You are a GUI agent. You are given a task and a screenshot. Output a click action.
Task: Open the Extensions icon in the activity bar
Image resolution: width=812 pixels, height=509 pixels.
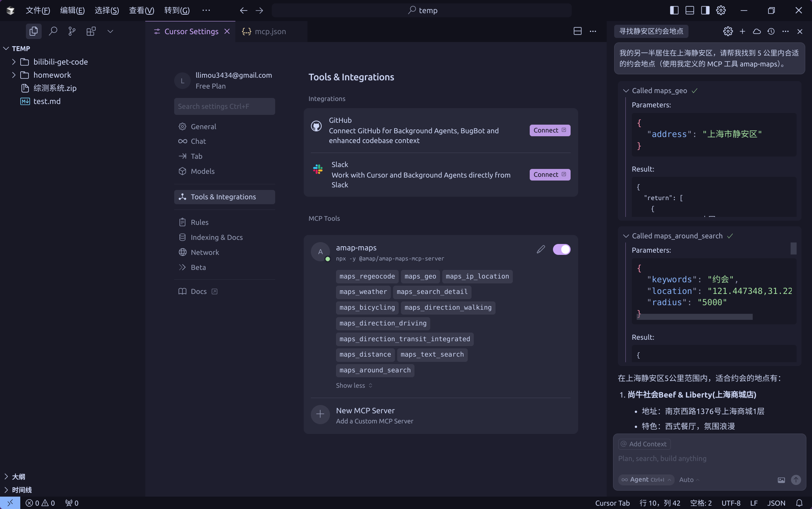click(91, 31)
